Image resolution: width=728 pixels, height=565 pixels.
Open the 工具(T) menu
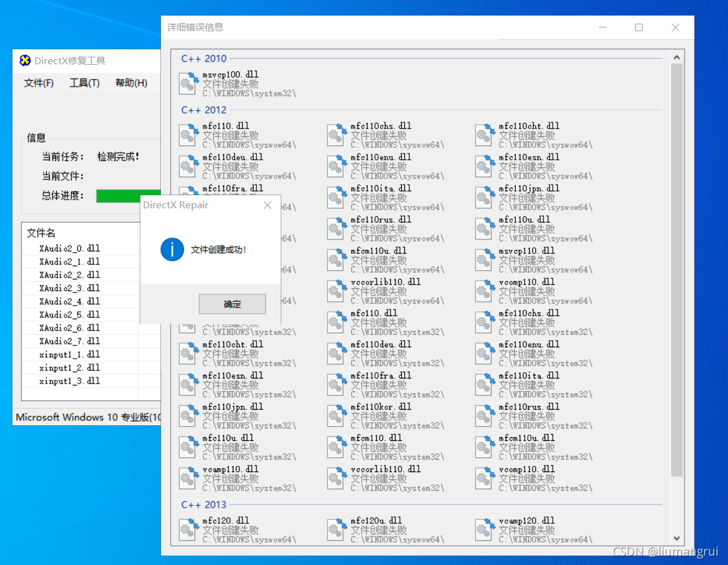coord(84,83)
